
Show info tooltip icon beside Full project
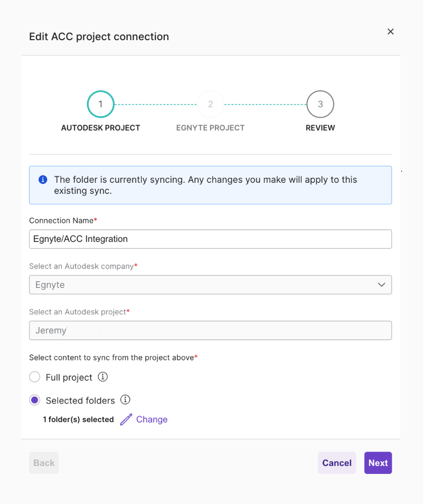click(104, 377)
